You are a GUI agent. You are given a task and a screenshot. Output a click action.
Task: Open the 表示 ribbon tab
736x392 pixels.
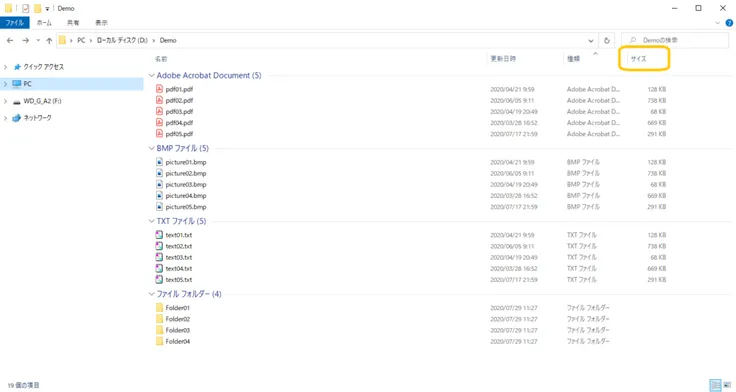pyautogui.click(x=101, y=23)
